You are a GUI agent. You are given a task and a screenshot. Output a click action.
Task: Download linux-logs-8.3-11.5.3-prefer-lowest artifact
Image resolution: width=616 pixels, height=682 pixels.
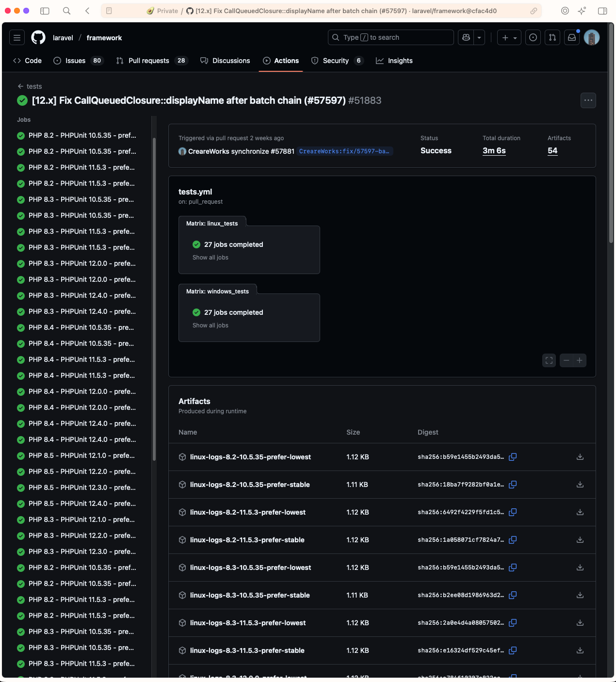coord(580,623)
